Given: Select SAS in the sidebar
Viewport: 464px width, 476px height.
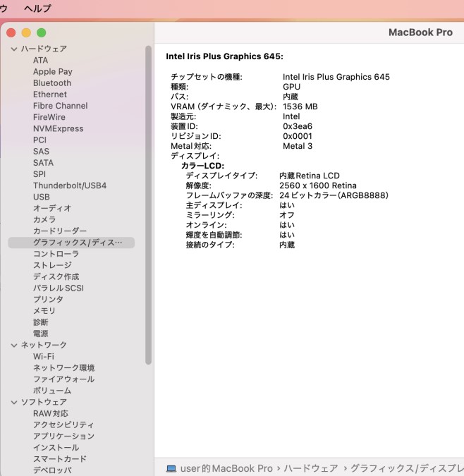Looking at the screenshot, I should coord(41,151).
